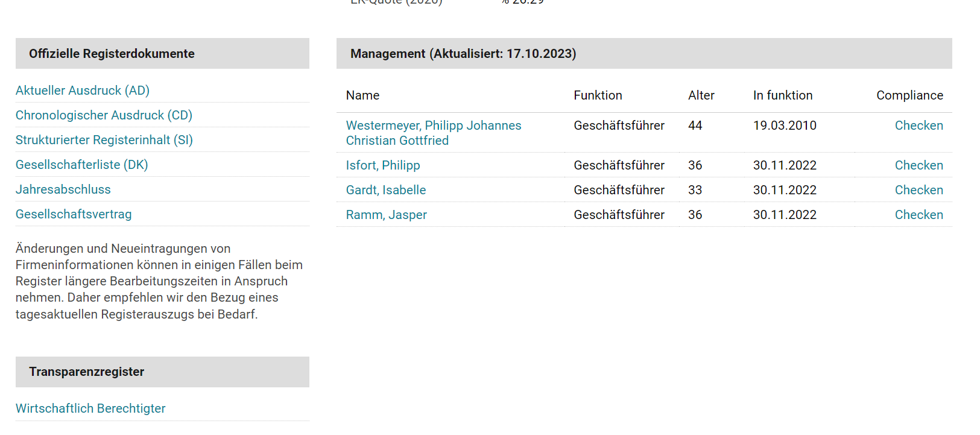This screenshot has height=435, width=980.
Task: Open Chronologischer Ausdruck (CD) link
Action: coord(104,115)
